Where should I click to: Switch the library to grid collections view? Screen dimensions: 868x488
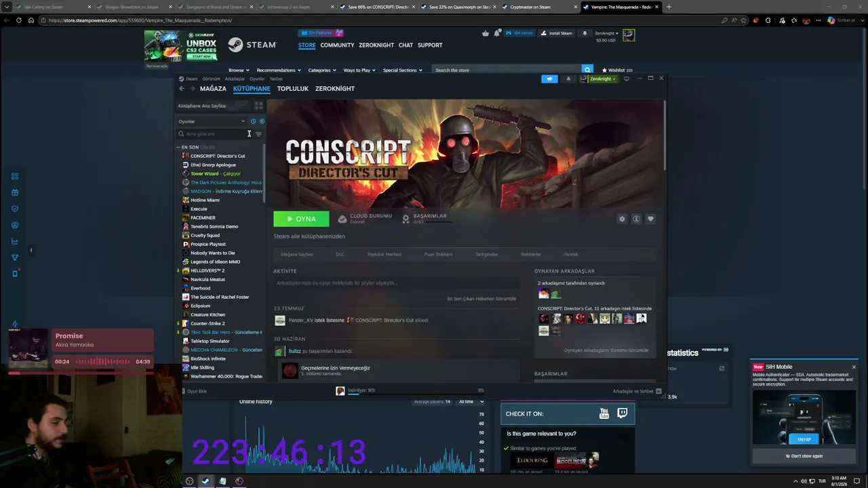pos(258,106)
